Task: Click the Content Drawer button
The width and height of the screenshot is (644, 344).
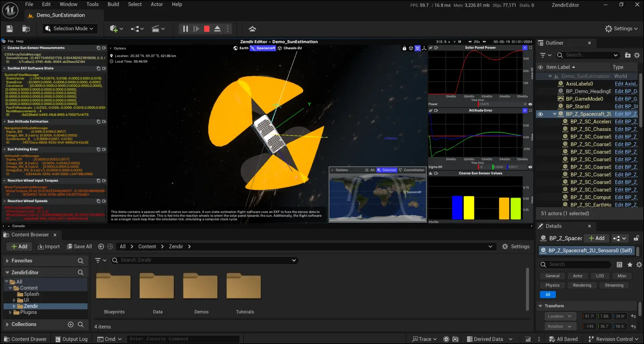Action: 25,339
